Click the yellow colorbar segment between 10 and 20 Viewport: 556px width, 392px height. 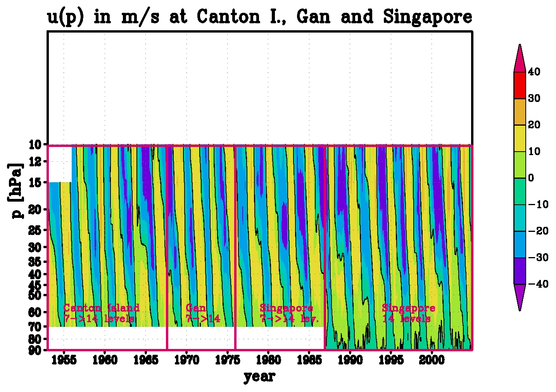520,138
